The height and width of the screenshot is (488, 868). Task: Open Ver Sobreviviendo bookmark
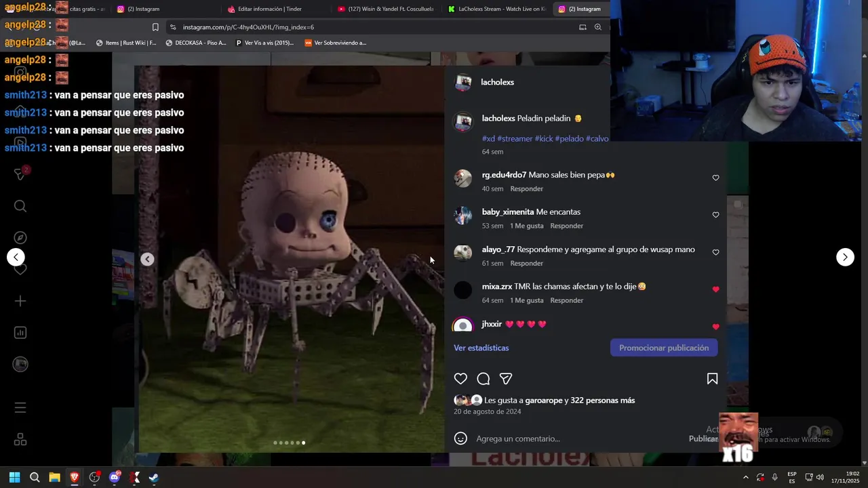pos(336,43)
